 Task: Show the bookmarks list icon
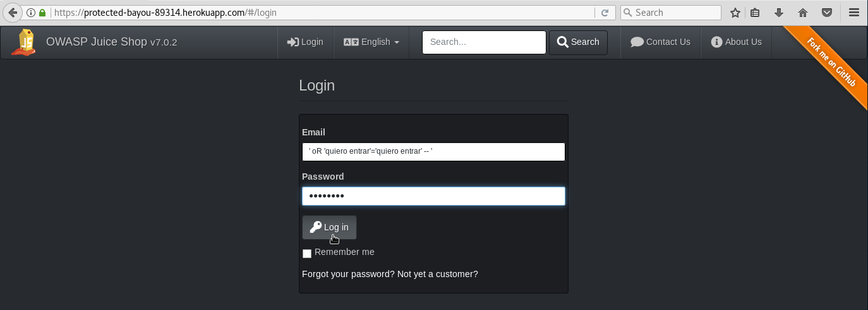[756, 13]
